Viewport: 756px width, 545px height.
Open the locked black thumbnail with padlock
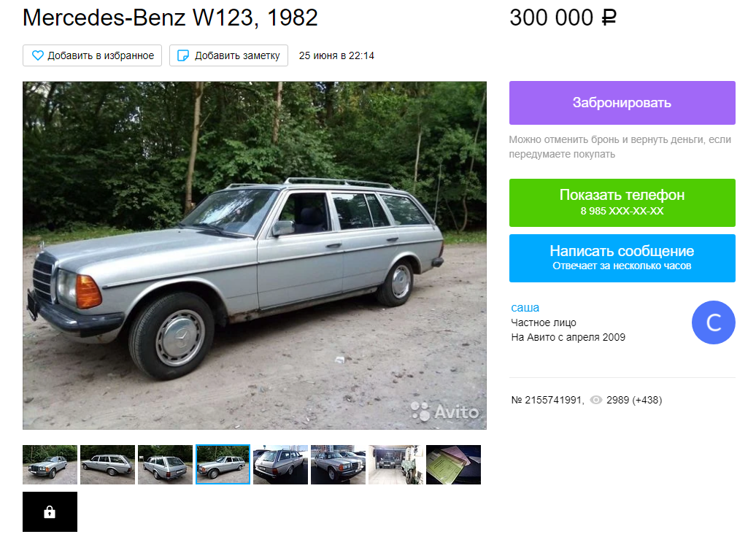point(50,511)
